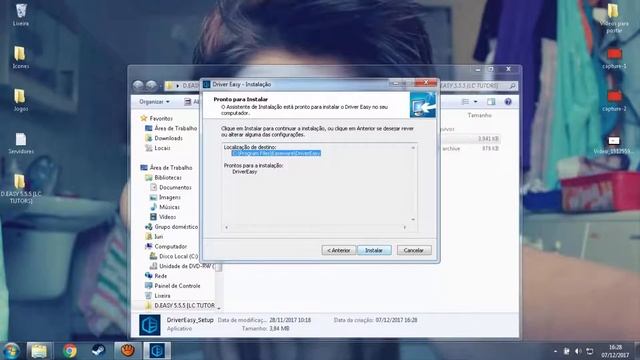Open Imagens library

tap(165, 197)
